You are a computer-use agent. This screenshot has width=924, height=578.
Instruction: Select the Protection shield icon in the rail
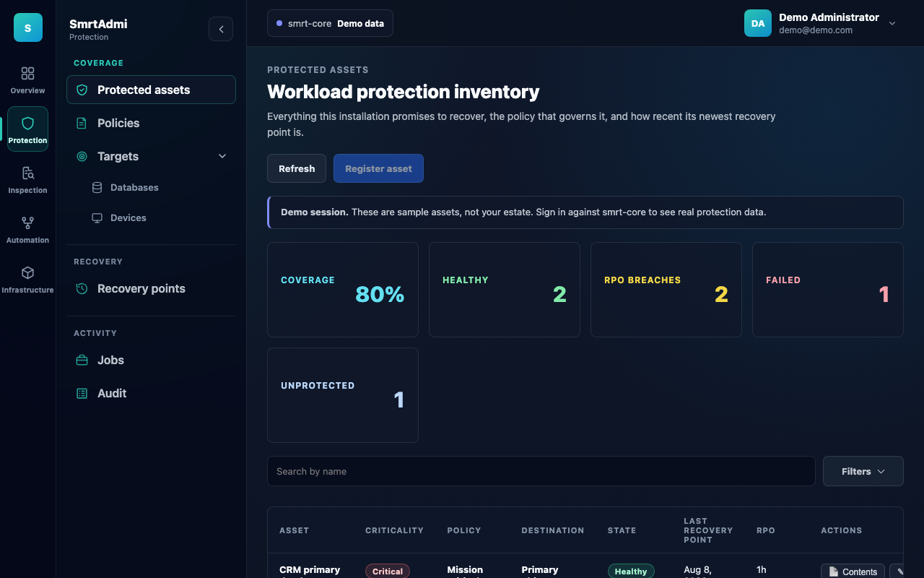pos(27,123)
